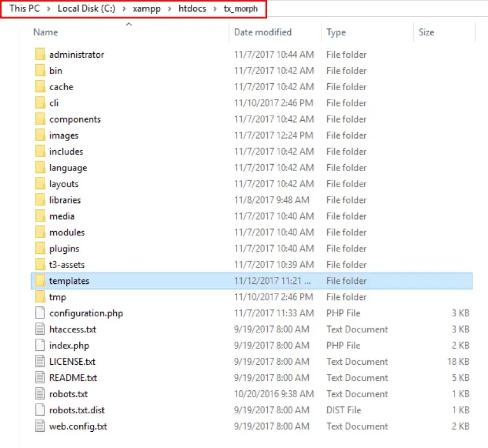Click the web.config.txt document icon
Image resolution: width=488 pixels, height=448 pixels.
pos(40,426)
